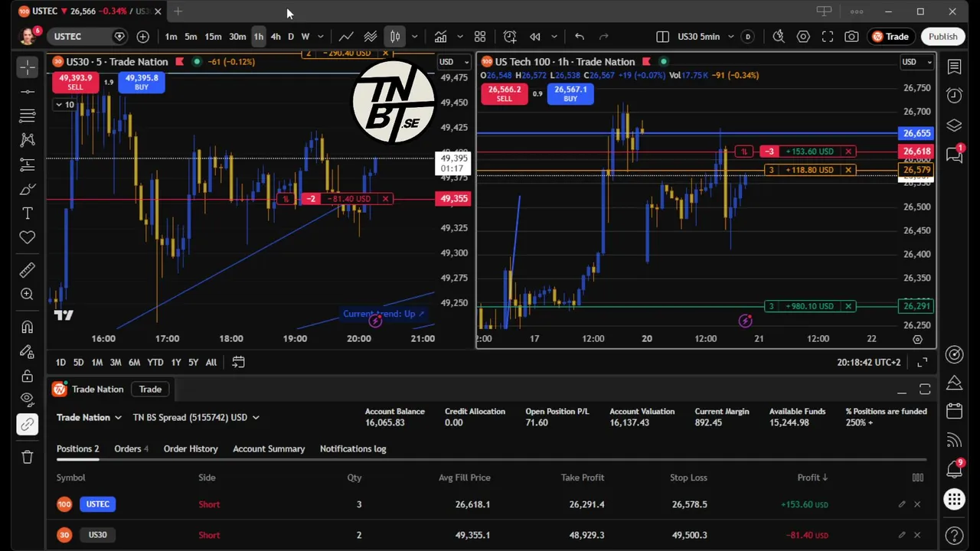980x551 pixels.
Task: Select the crosshair cursor tool
Action: [28, 67]
